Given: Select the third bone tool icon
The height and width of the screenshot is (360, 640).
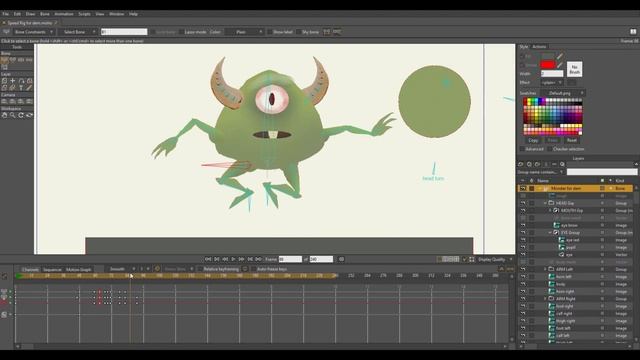Looking at the screenshot, I should click(x=21, y=60).
